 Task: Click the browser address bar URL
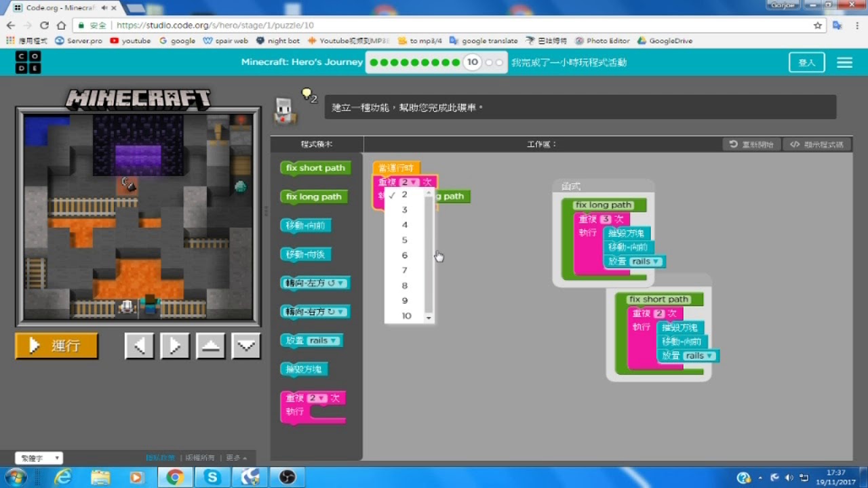(215, 25)
